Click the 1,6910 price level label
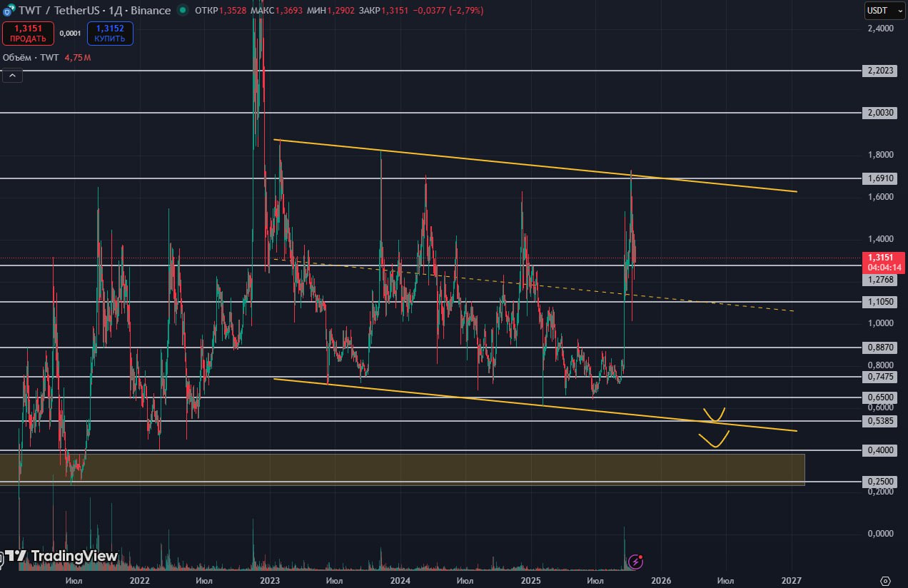908x588 pixels. point(881,178)
